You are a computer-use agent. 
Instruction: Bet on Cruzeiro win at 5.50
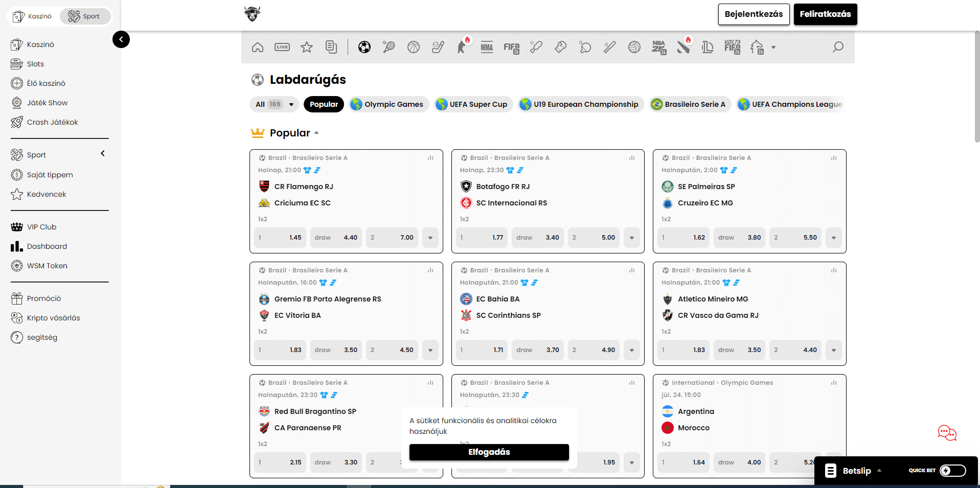point(795,238)
